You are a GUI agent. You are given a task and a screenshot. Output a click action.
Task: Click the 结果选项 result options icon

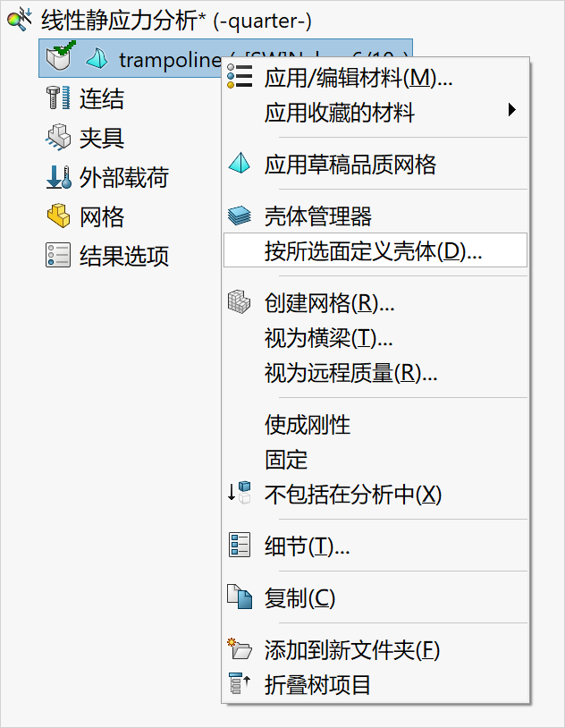click(x=58, y=256)
